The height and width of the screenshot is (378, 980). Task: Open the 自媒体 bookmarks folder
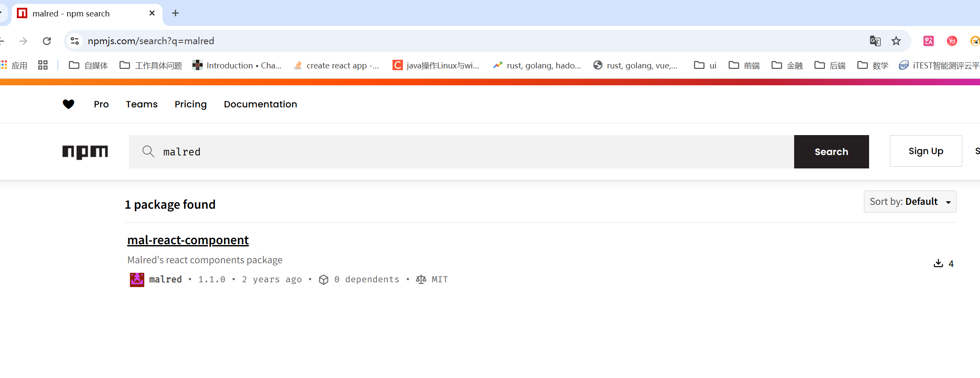click(88, 65)
